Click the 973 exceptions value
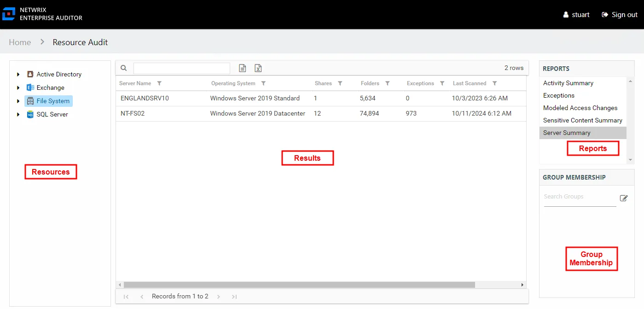The height and width of the screenshot is (309, 644). pyautogui.click(x=411, y=113)
